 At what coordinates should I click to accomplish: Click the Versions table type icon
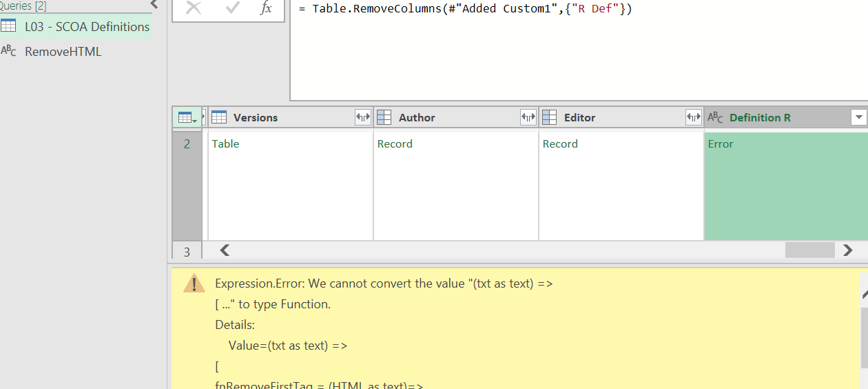[219, 117]
